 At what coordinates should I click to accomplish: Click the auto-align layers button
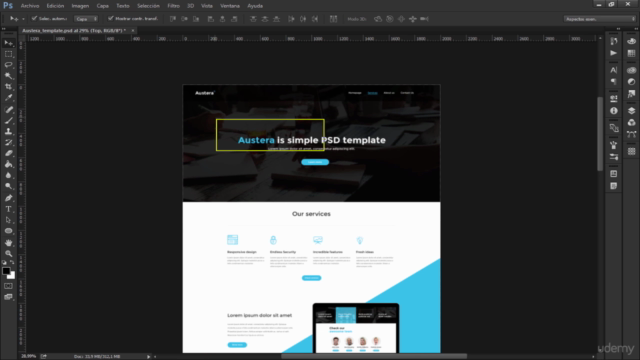point(333,19)
